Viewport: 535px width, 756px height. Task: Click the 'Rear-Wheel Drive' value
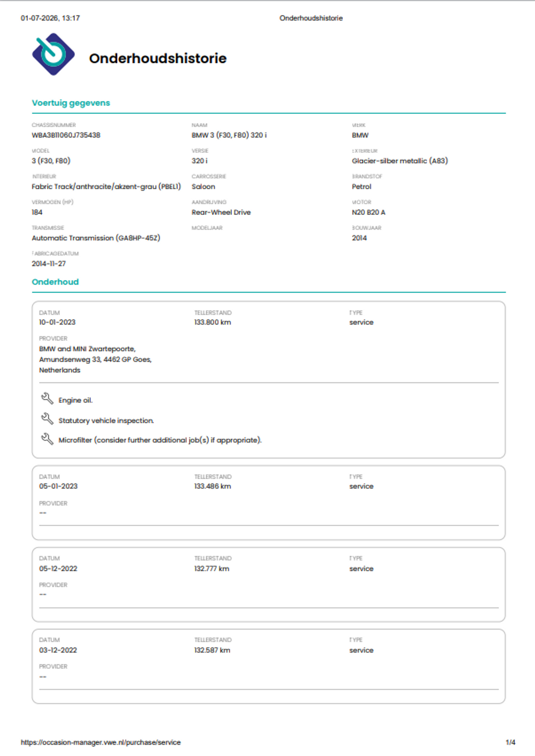tap(221, 212)
